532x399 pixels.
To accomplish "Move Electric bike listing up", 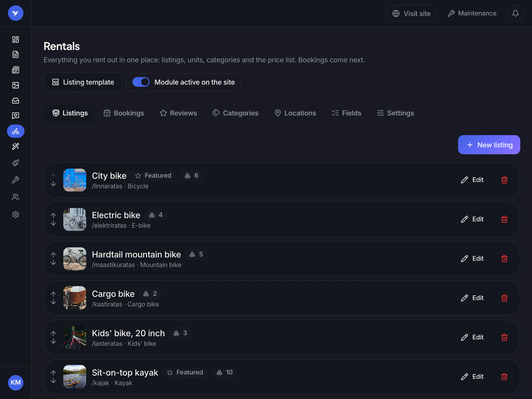I will click(x=53, y=215).
